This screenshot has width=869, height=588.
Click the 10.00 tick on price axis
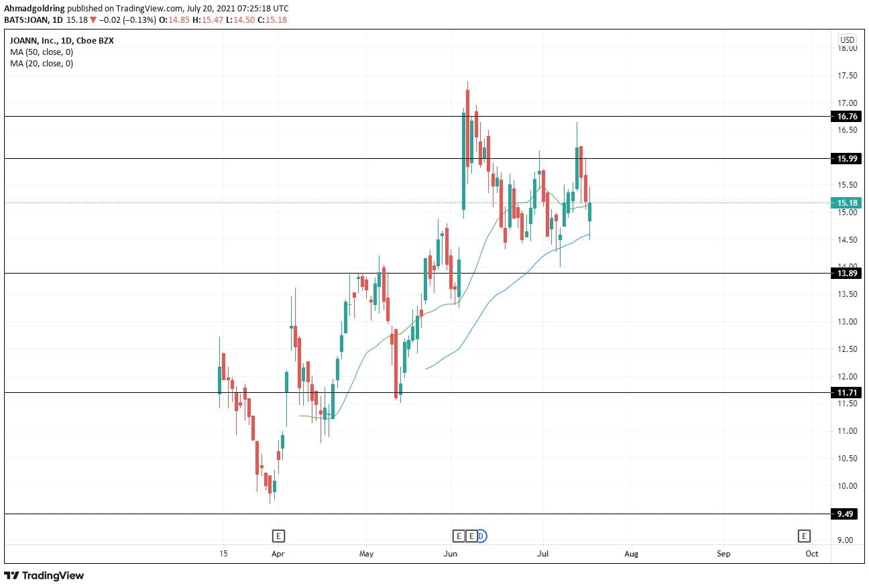point(848,486)
